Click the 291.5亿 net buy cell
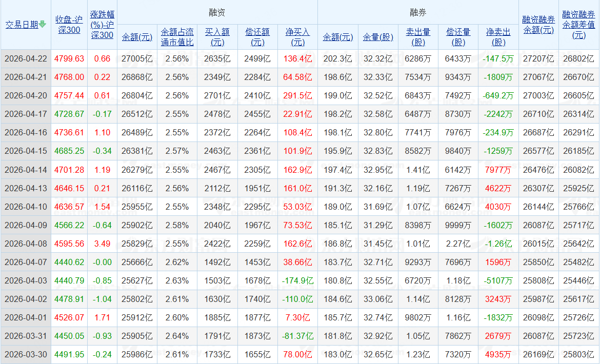Viewport: 600px width, 364px height. [298, 95]
